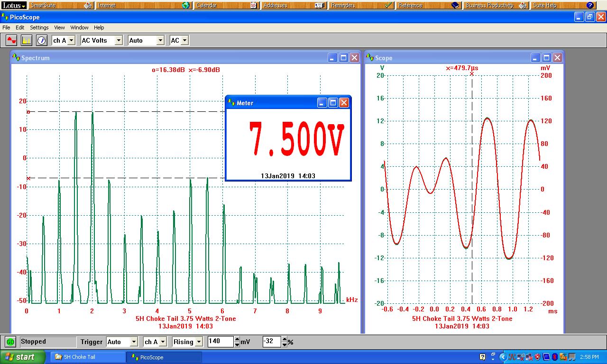Open the trigger direction dropdown showing Rising

[187, 342]
